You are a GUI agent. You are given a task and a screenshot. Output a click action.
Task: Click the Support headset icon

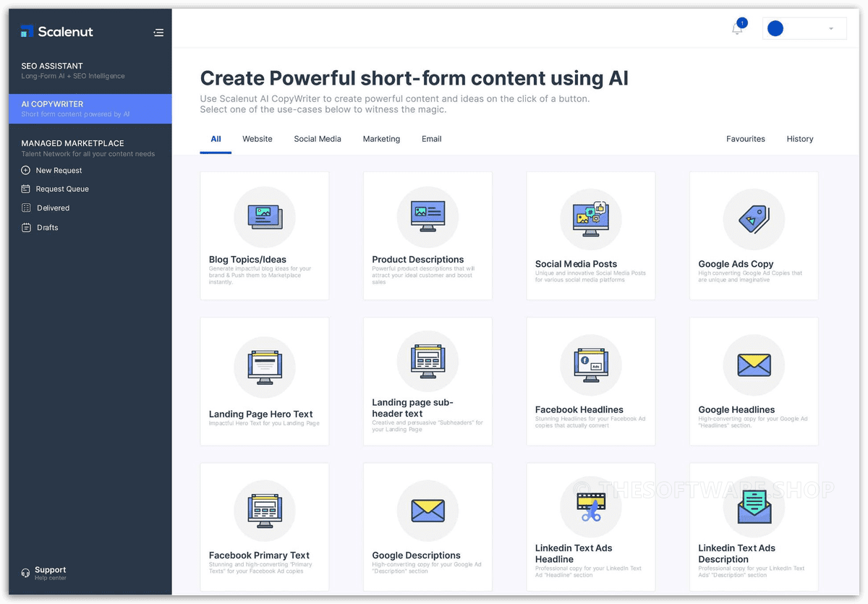(26, 573)
